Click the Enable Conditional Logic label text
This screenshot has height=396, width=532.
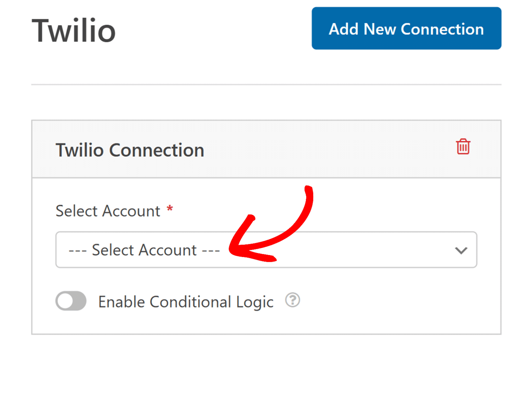186,302
